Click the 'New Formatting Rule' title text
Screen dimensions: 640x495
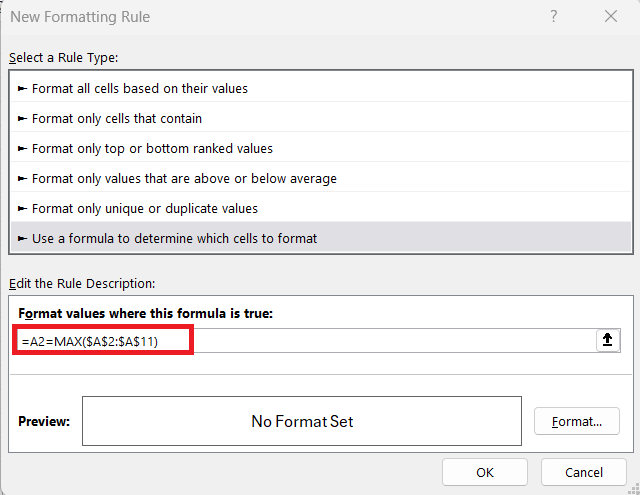(x=80, y=17)
